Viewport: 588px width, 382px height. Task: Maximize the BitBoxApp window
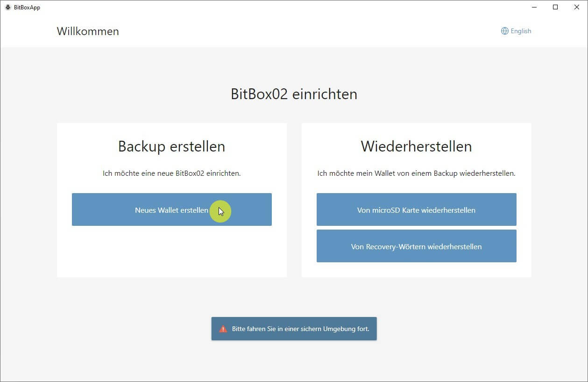[x=555, y=7]
